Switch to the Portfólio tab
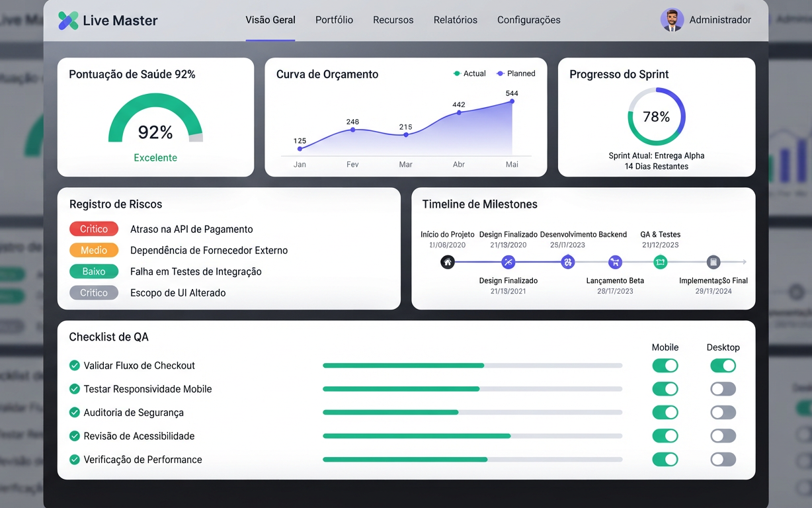 334,20
